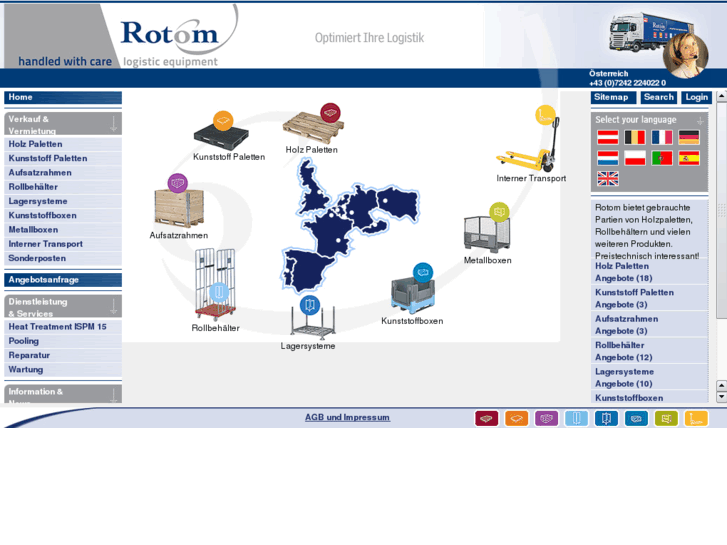Collapse the Verkauf & Vermietung section arrow
The image size is (727, 545).
tap(114, 124)
